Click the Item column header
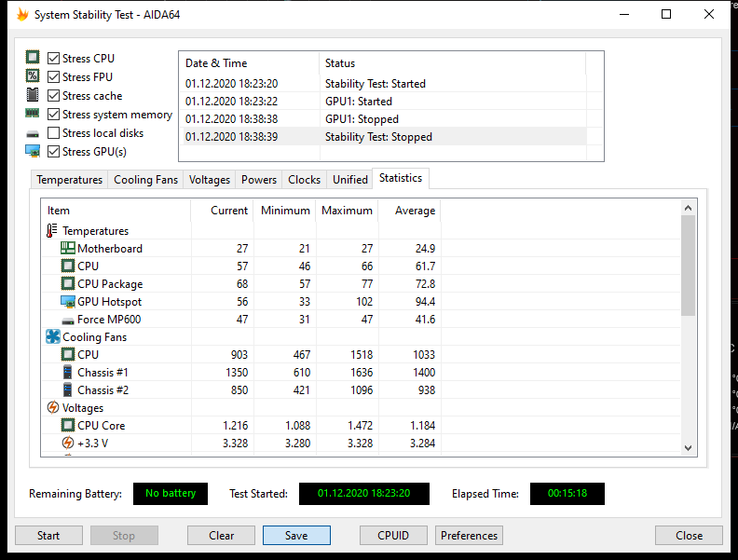 pos(116,211)
